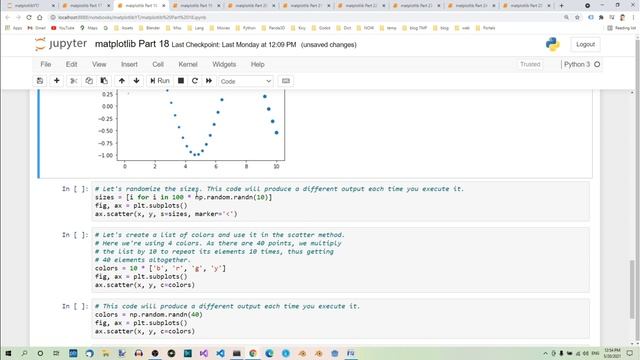
Task: Open the Cell menu
Action: coord(158,64)
